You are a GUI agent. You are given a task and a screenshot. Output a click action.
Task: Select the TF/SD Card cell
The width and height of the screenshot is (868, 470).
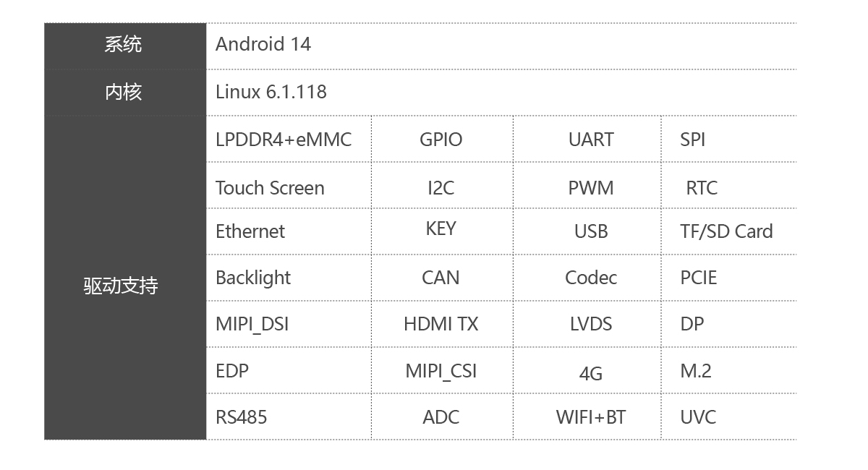pos(726,231)
